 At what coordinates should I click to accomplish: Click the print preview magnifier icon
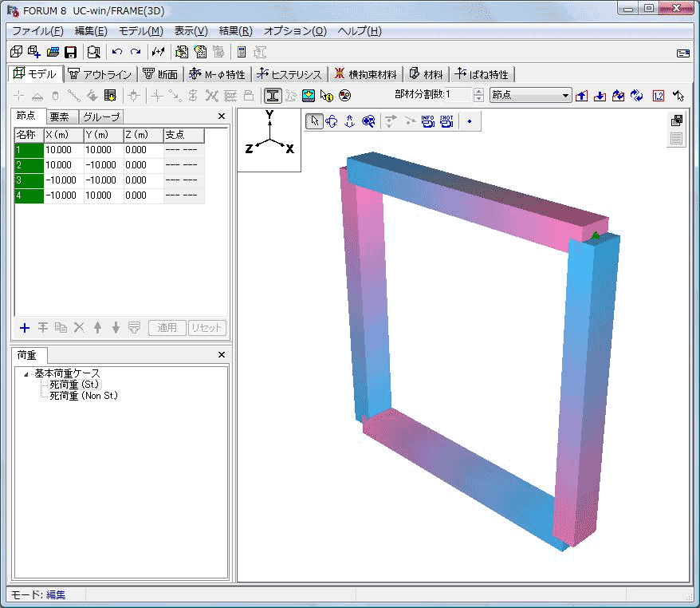[x=93, y=53]
